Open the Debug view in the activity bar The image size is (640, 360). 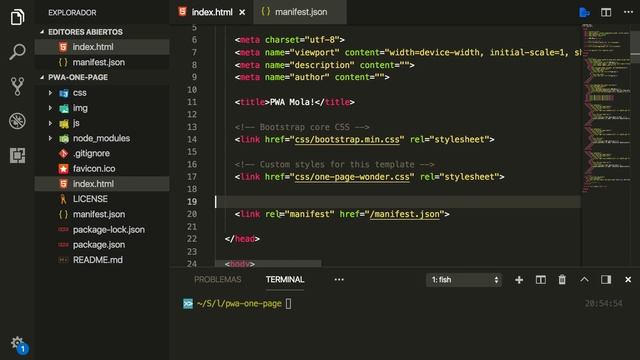17,121
